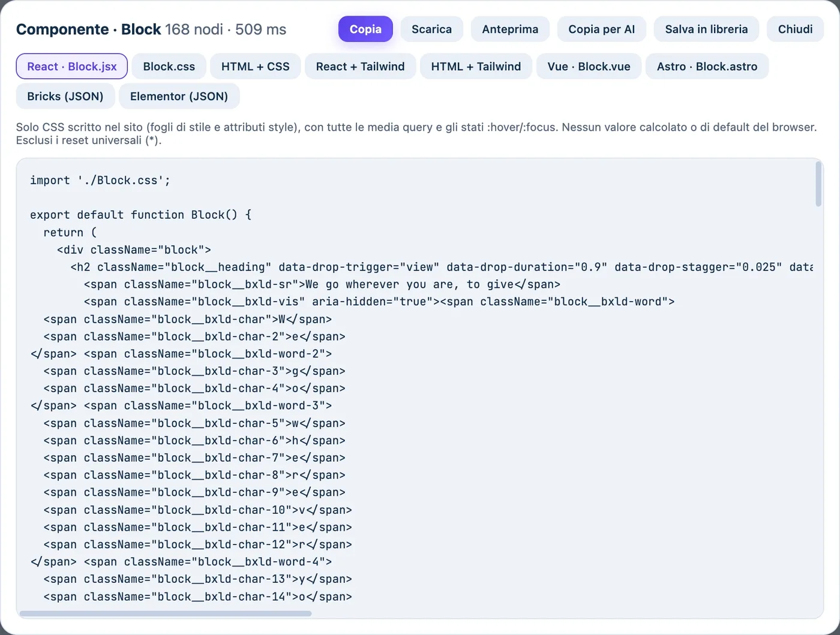840x635 pixels.
Task: Switch to Astro · Block.astro tab
Action: tap(707, 66)
